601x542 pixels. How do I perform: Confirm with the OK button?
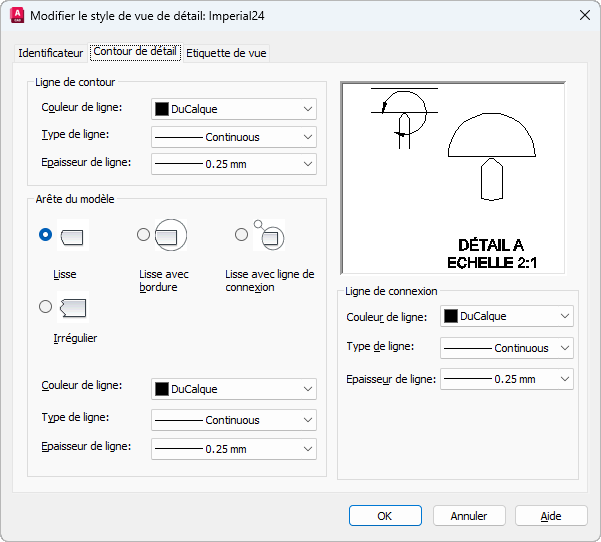coord(385,516)
